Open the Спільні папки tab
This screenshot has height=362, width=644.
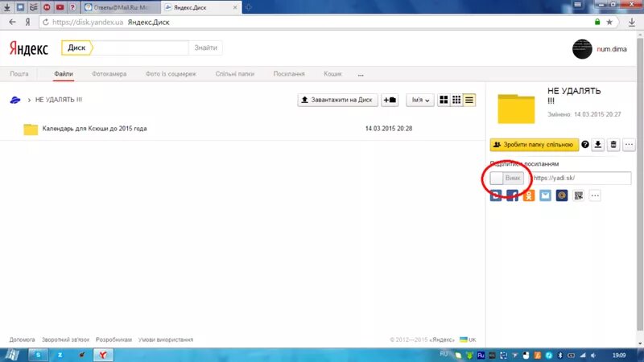(x=235, y=74)
